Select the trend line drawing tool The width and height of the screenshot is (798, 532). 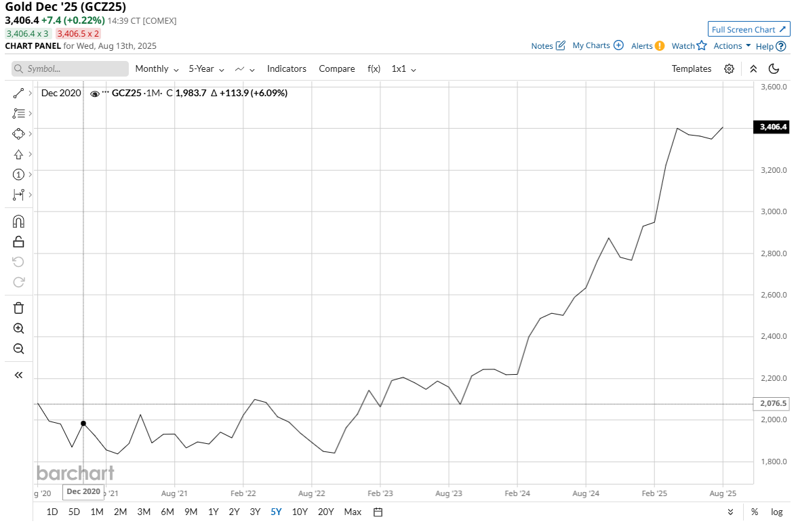point(18,93)
